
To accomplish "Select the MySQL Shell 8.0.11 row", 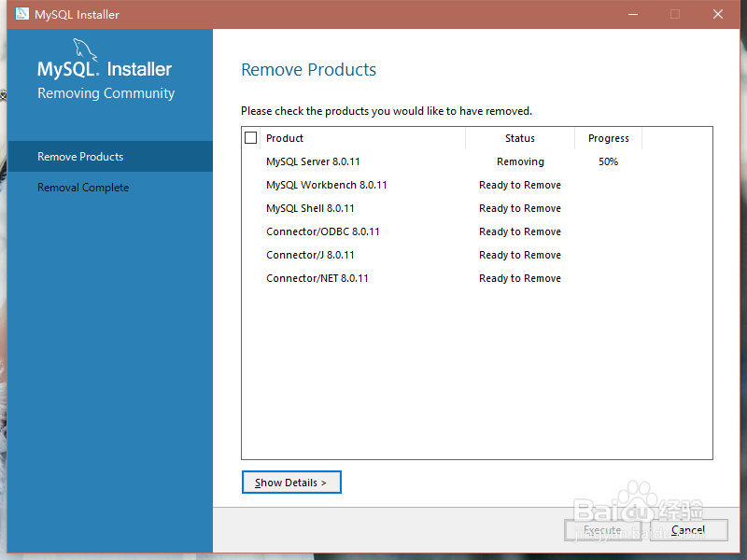I will pos(477,208).
